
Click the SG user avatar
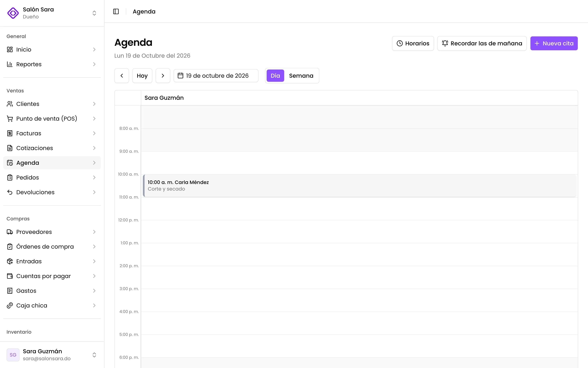(13, 355)
